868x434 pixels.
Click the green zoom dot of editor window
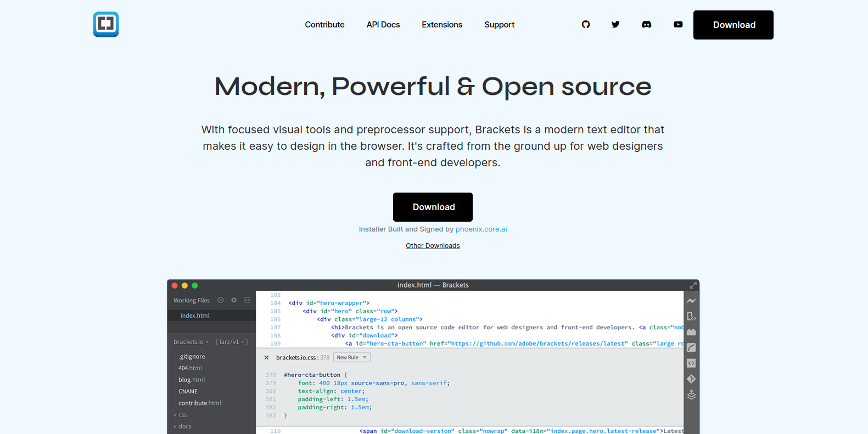click(194, 285)
